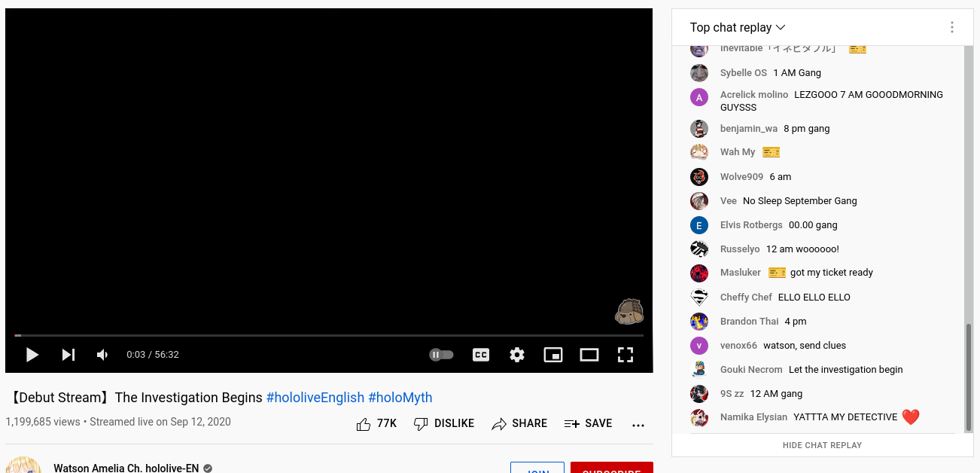
Task: Click Cheffy Chef Superman avatar
Action: pos(699,298)
